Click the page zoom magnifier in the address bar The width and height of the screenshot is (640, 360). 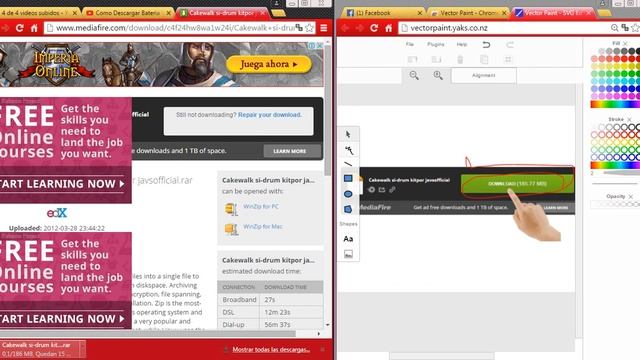(x=614, y=28)
